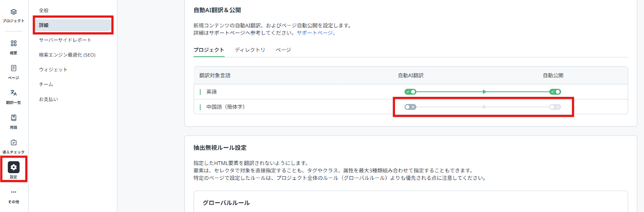This screenshot has width=644, height=212.
Task: Toggle 自動公開 for 英語
Action: (x=555, y=92)
